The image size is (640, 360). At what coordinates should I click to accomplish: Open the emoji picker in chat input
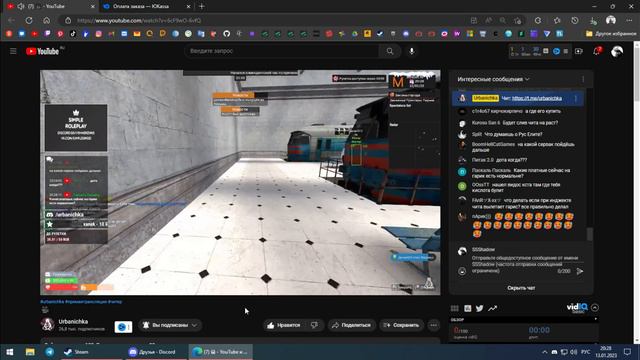click(x=462, y=271)
